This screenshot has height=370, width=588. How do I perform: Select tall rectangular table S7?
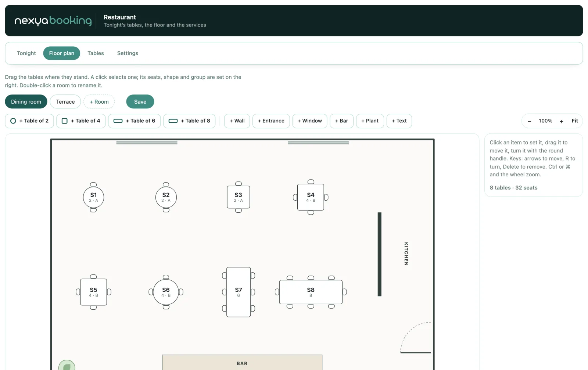point(239,292)
